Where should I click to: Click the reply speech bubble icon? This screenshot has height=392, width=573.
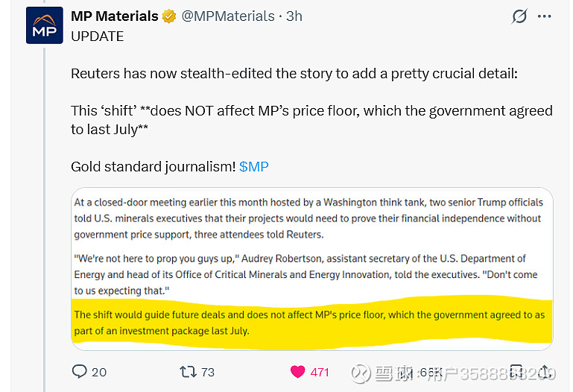tap(80, 371)
